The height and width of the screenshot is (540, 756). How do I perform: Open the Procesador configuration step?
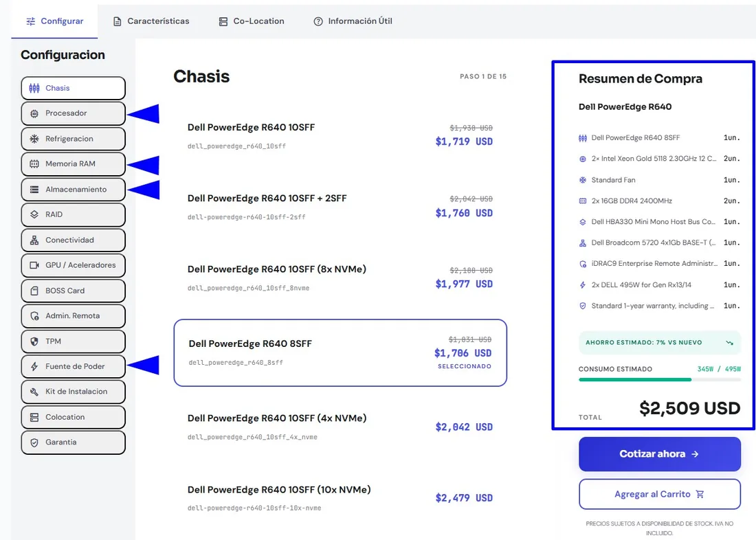(x=74, y=113)
